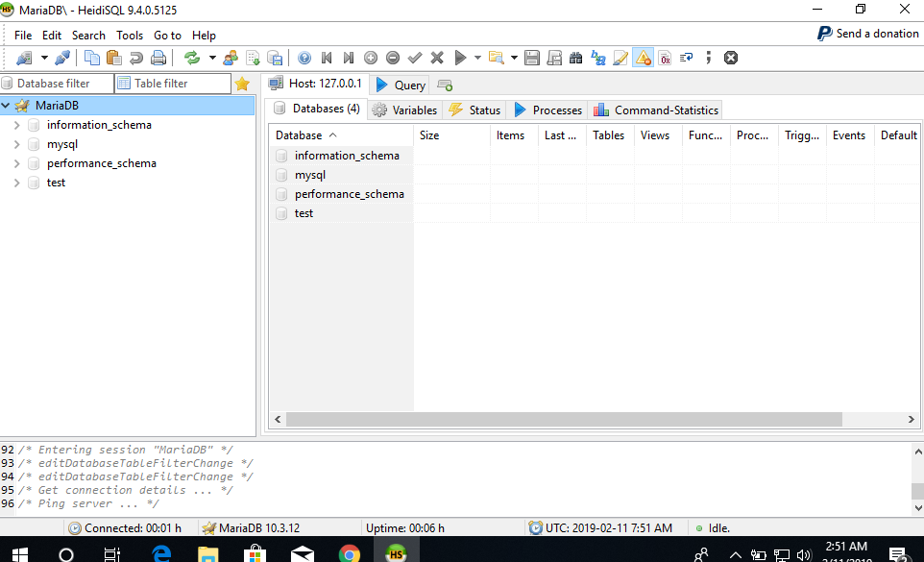Click the Find text binoculars icon
The image size is (924, 562).
pos(575,58)
